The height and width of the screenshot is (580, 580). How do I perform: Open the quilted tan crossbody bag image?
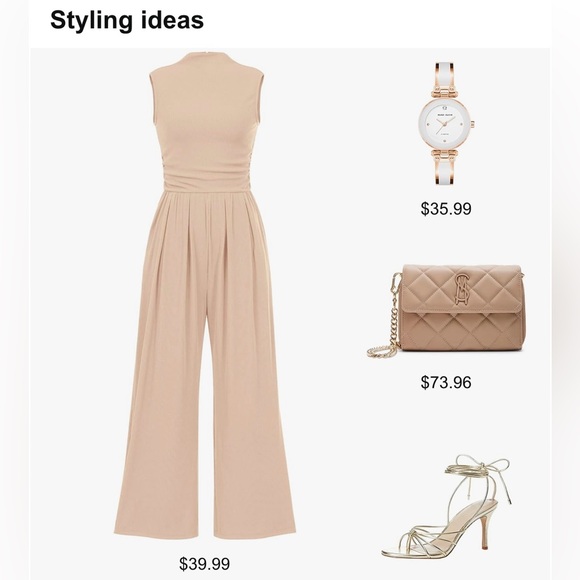click(x=446, y=310)
